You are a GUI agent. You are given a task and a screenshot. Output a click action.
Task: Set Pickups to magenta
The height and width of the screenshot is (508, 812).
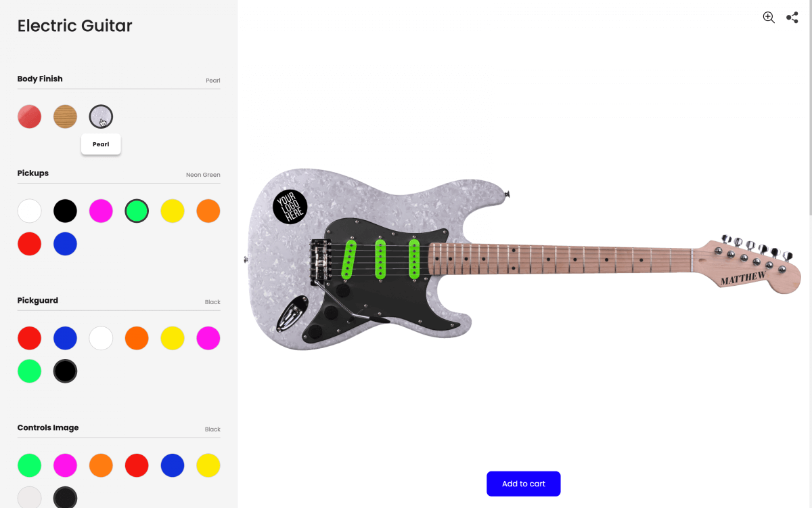(x=101, y=211)
